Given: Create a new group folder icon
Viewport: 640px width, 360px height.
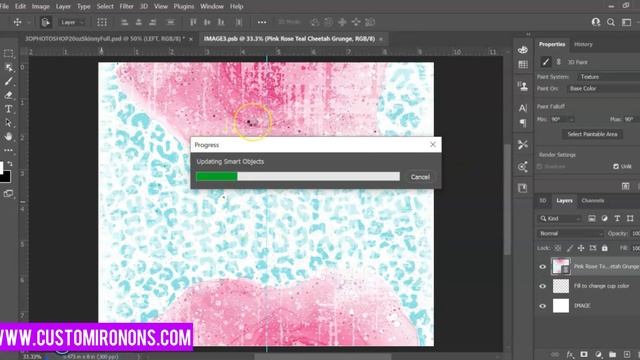Looking at the screenshot, I should click(612, 354).
